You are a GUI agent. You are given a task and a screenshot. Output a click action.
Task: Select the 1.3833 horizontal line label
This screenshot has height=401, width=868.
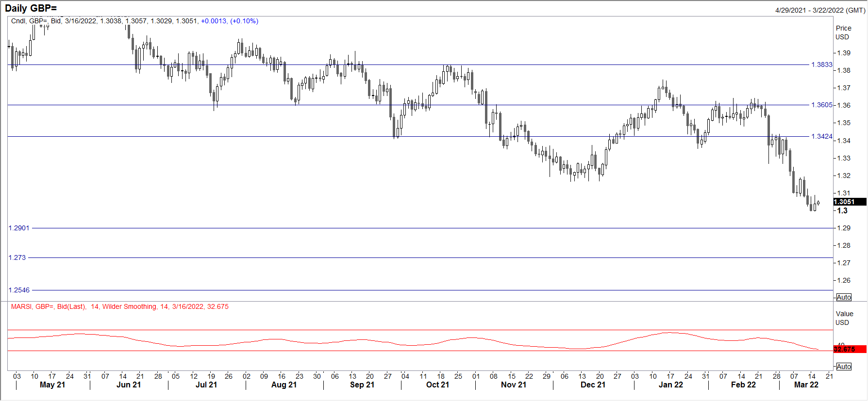pos(821,64)
